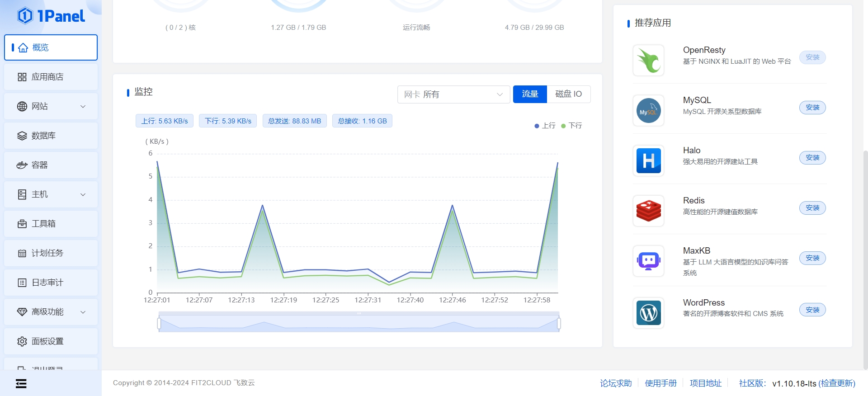Expand the 网站 sidebar menu
Viewport: 868px width, 396px height.
pos(51,106)
